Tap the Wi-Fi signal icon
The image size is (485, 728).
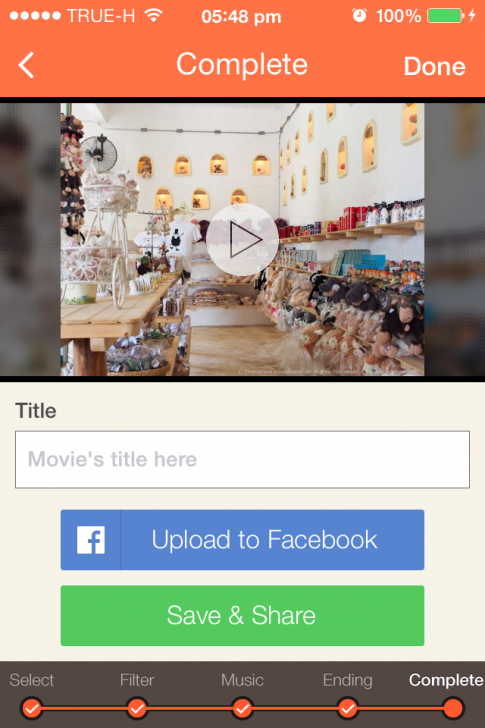(153, 15)
